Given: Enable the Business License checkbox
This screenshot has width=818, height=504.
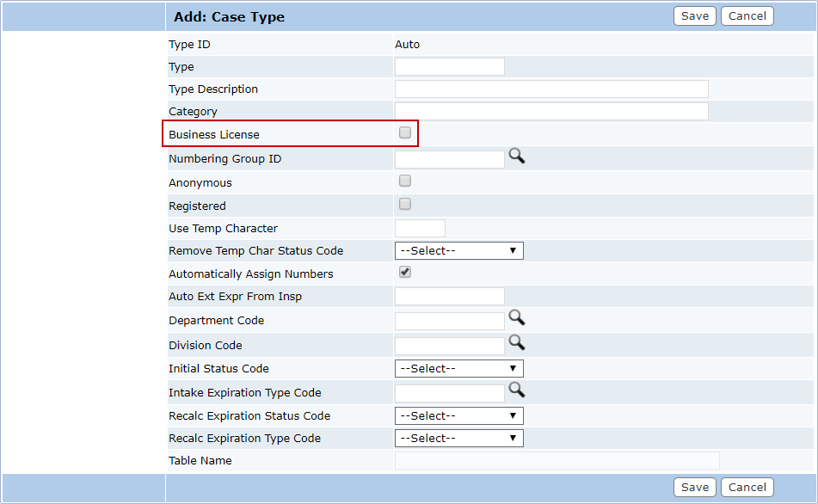Looking at the screenshot, I should pos(405,133).
